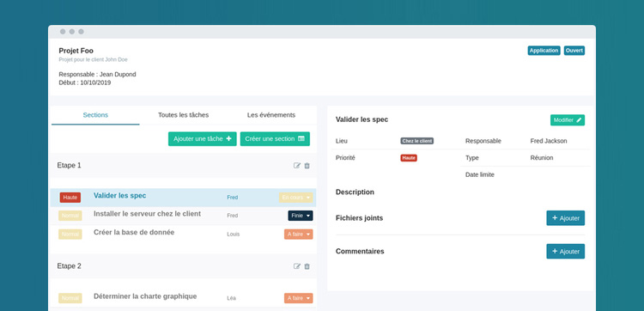Screen dimensions: 644x311
Task: Click the Lieu label
Action: pyautogui.click(x=342, y=141)
